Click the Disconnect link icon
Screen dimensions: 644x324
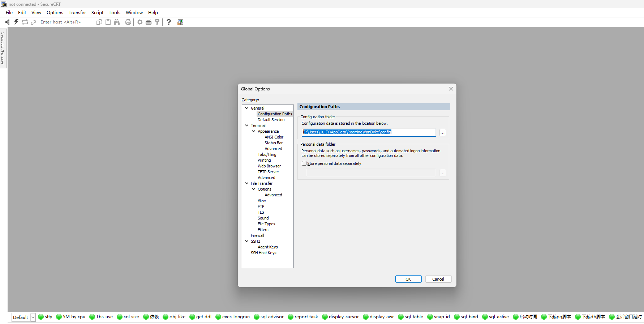[33, 22]
